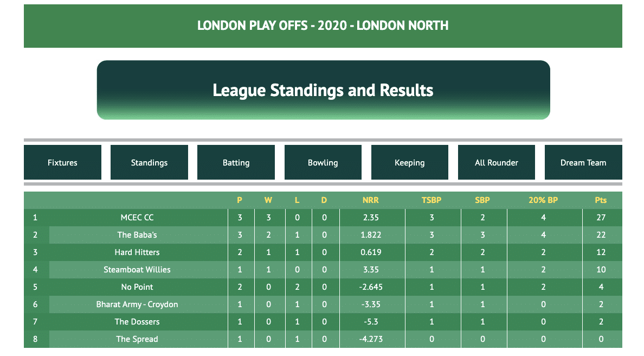Select the Bowling tab
The width and height of the screenshot is (644, 356).
[x=323, y=162]
